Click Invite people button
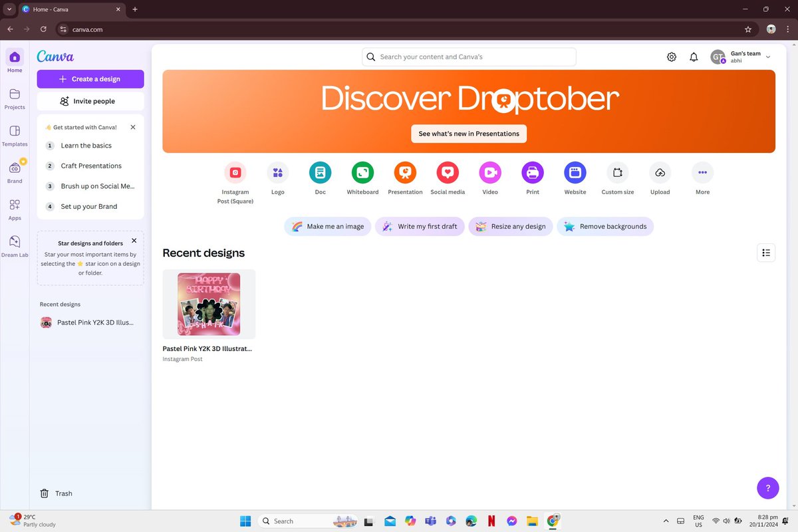 pyautogui.click(x=90, y=101)
